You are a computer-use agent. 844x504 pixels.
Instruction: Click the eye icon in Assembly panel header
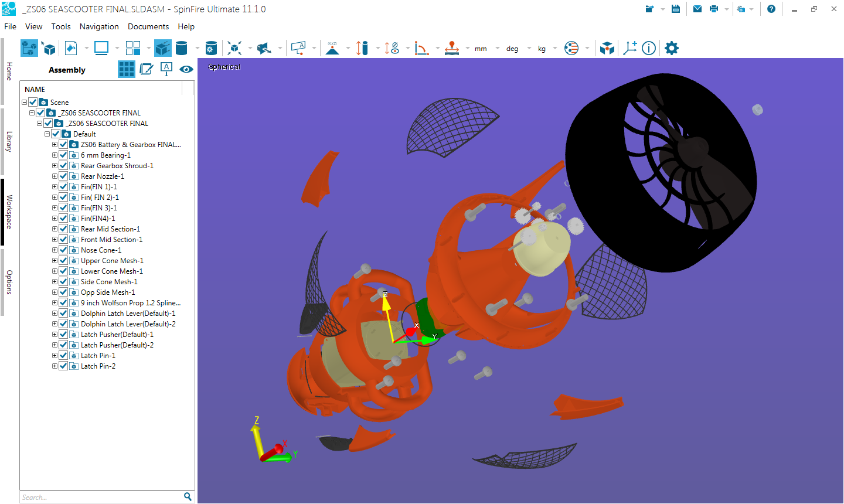tap(186, 69)
